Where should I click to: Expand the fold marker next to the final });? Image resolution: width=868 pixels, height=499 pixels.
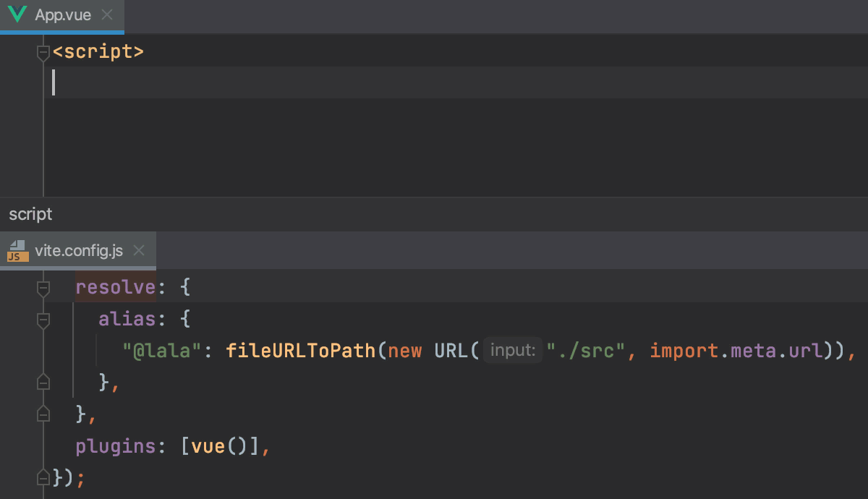(42, 477)
